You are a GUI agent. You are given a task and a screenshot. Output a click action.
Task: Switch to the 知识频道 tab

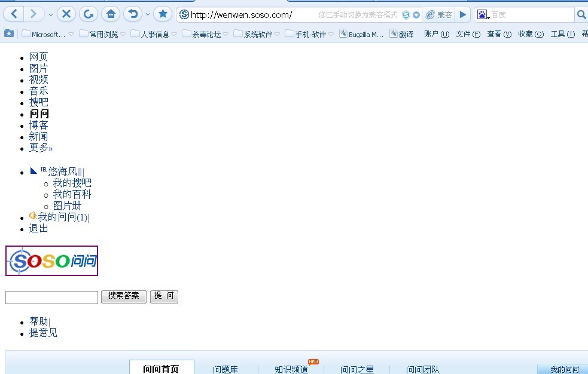(291, 369)
